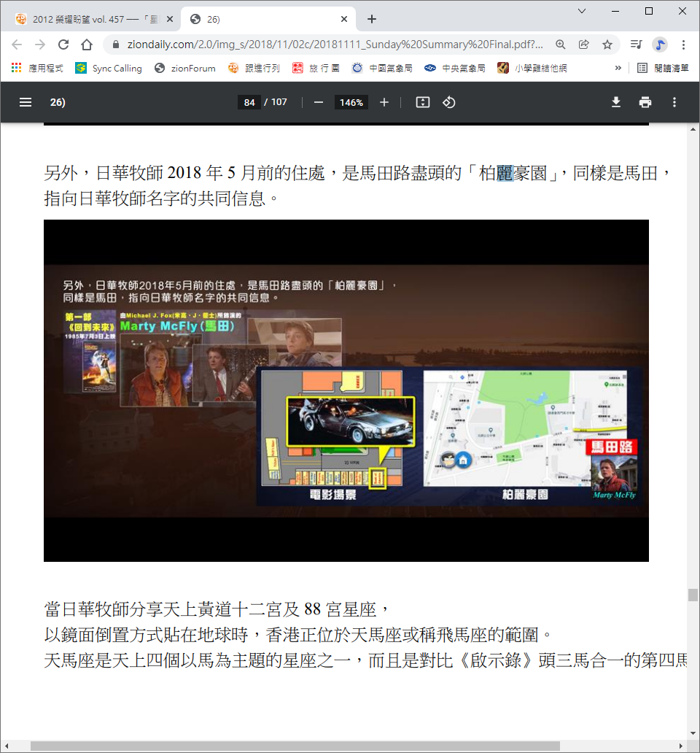Zoom in the PDF with plus button
The width and height of the screenshot is (700, 753).
coord(384,102)
